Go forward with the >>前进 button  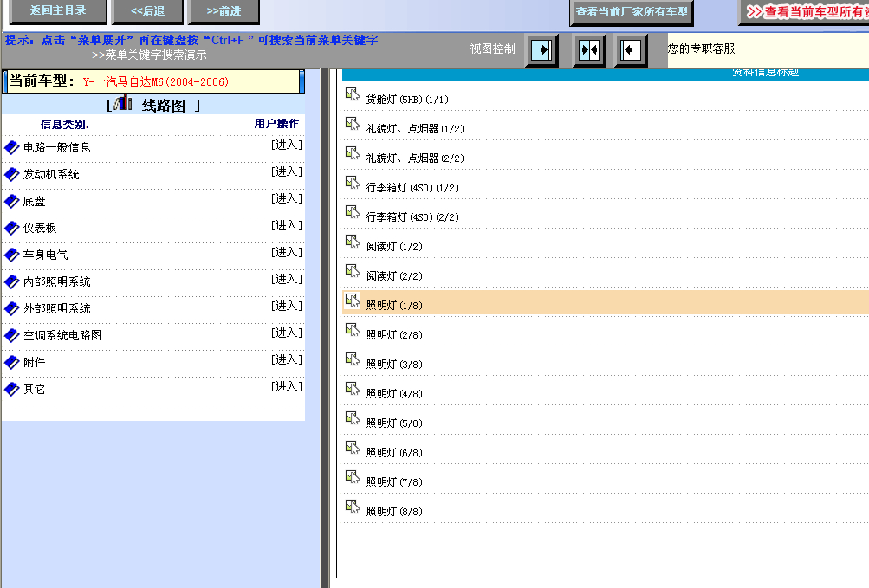click(x=224, y=11)
